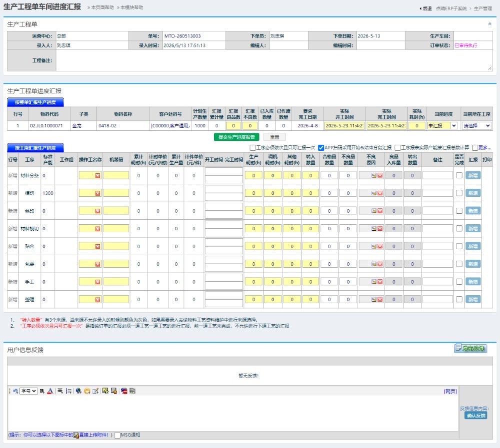Click the bold B icon in editor toolbar

click(x=42, y=391)
